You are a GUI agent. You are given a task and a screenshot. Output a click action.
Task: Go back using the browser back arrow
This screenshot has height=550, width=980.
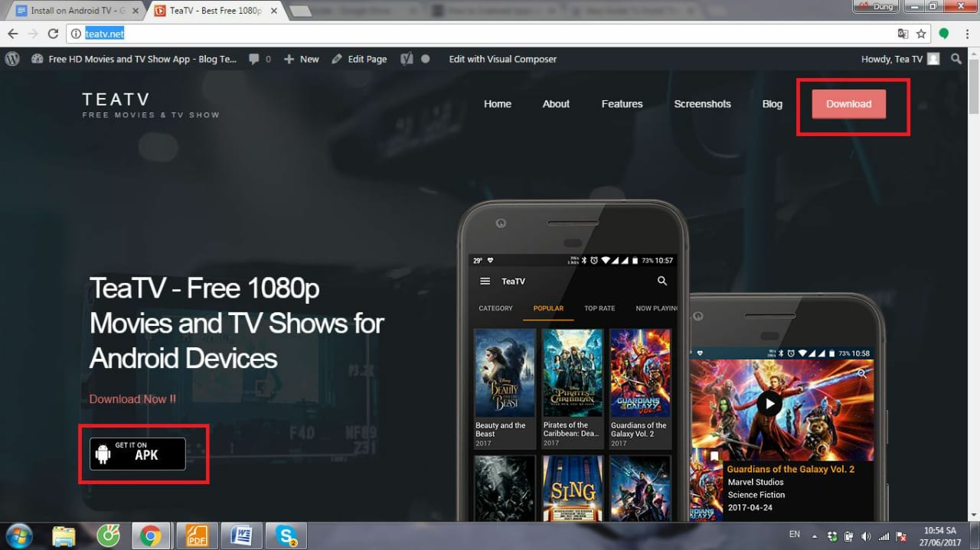(13, 34)
